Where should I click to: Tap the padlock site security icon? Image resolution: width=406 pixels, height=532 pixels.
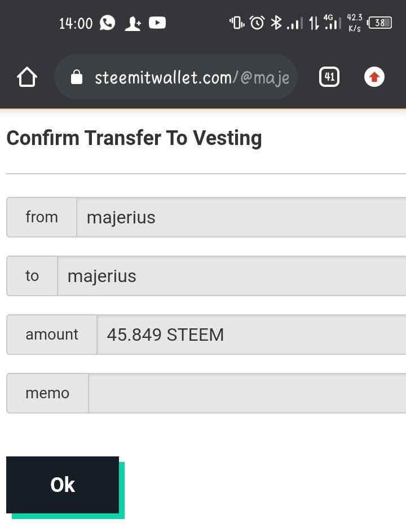click(76, 77)
